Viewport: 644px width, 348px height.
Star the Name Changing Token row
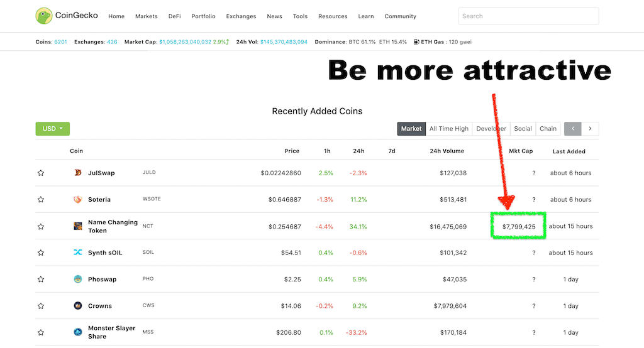41,227
